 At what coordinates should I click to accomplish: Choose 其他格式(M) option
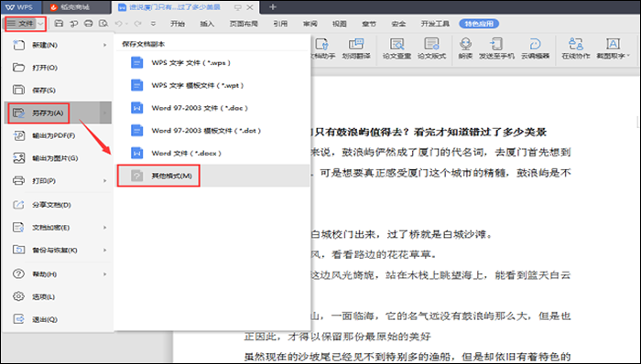(x=212, y=176)
